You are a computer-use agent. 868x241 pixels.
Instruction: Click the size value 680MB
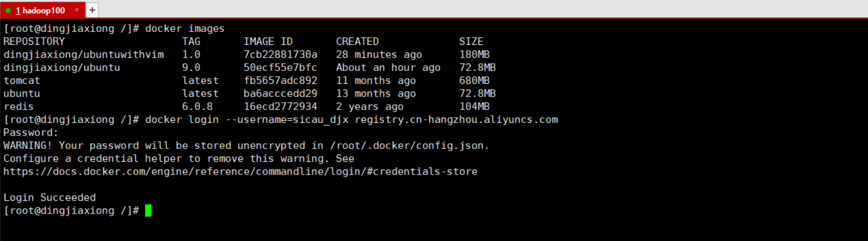474,80
